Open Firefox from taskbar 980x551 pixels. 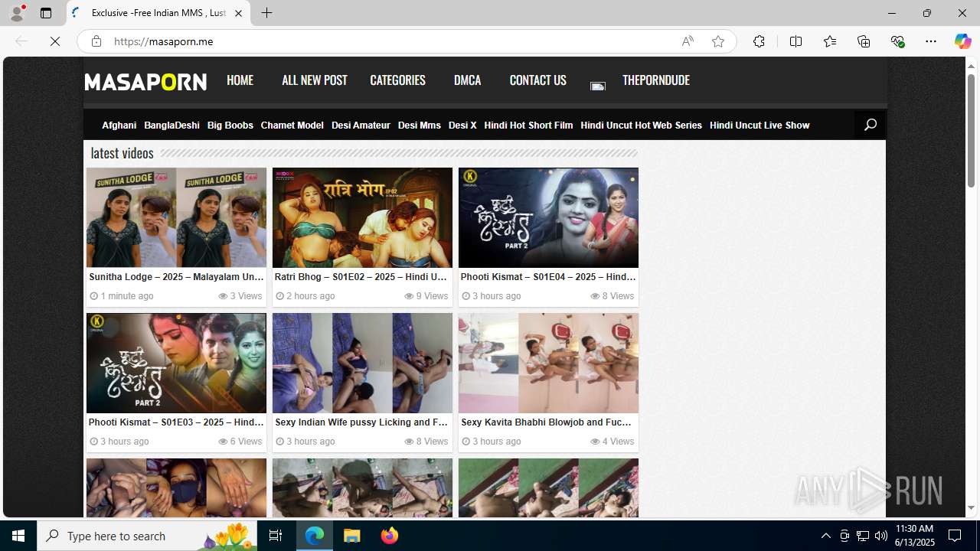click(x=390, y=536)
